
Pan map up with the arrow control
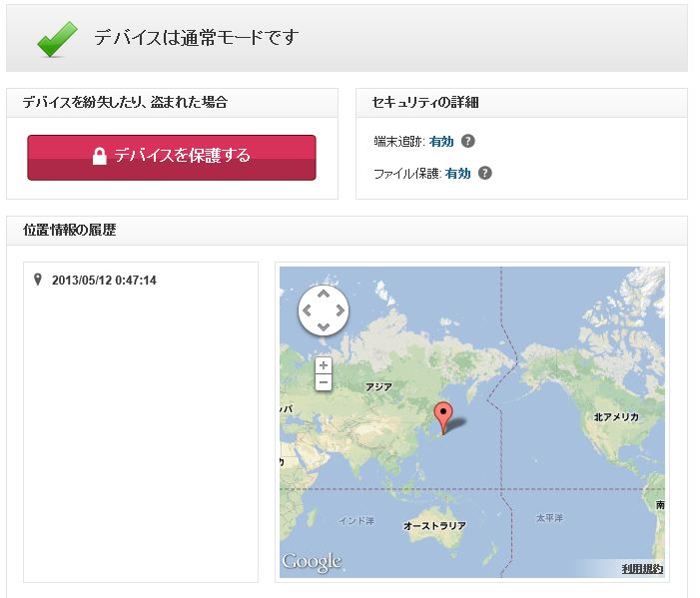pyautogui.click(x=324, y=294)
